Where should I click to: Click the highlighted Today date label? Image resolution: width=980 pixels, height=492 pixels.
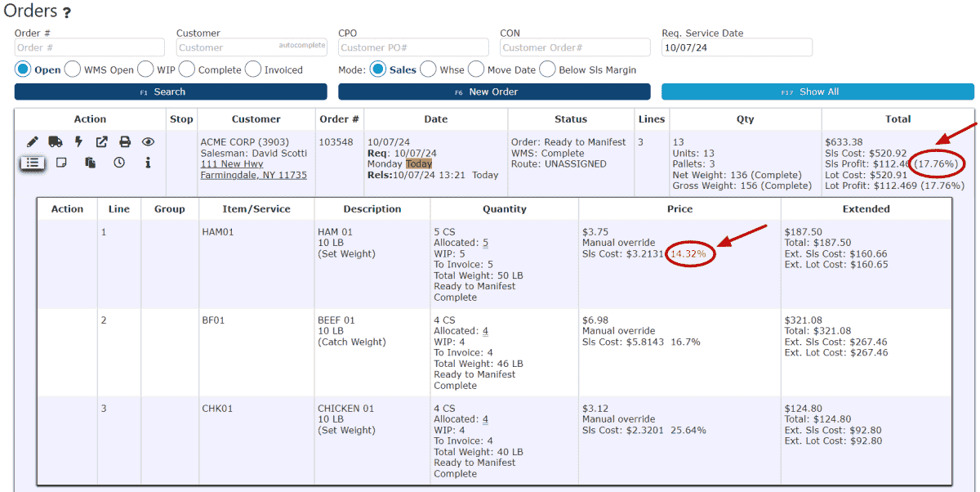(x=419, y=164)
